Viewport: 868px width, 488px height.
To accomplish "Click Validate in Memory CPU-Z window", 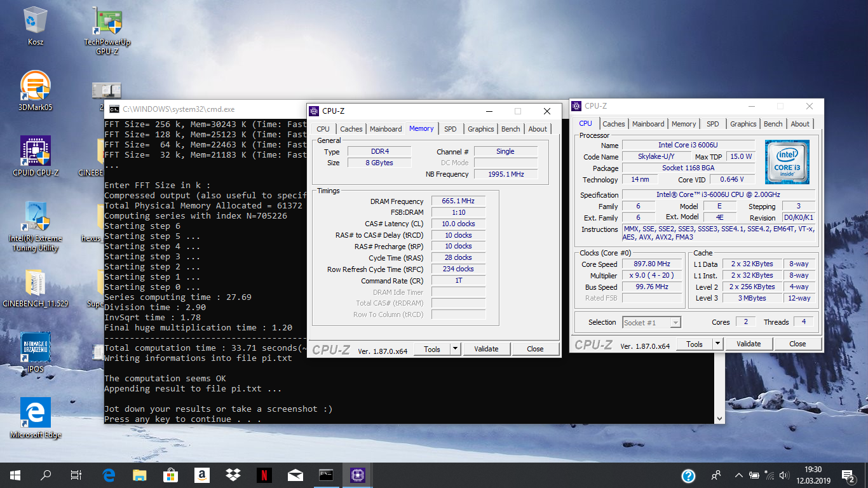I will pos(486,349).
